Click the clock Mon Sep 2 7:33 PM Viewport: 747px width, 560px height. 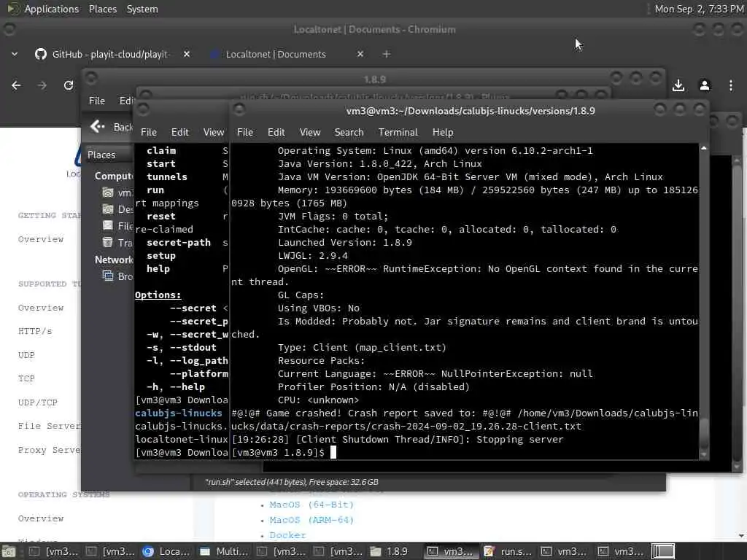click(x=698, y=9)
